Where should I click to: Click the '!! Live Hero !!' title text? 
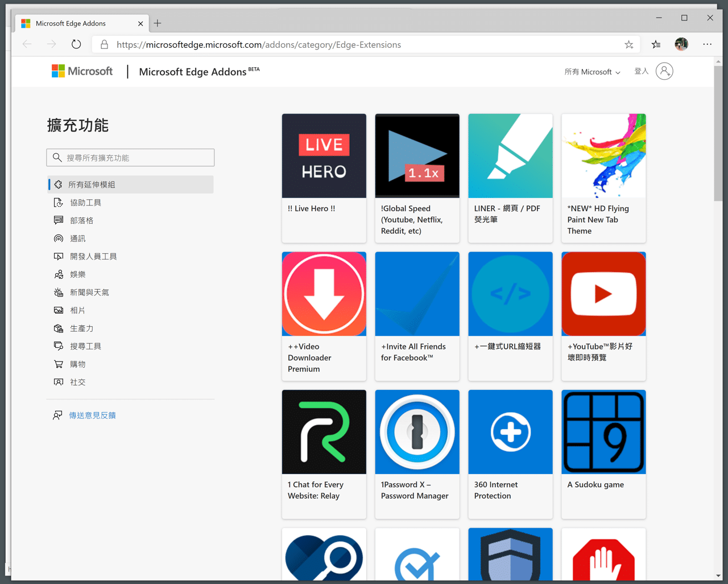pos(312,209)
